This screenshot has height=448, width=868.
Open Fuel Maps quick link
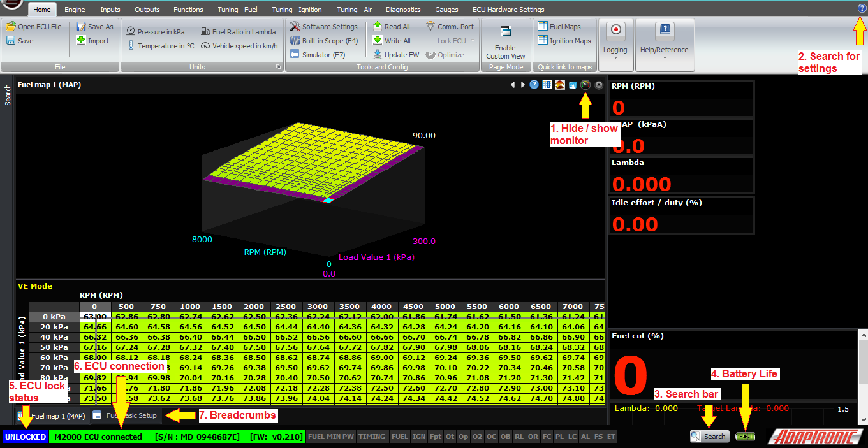point(559,27)
